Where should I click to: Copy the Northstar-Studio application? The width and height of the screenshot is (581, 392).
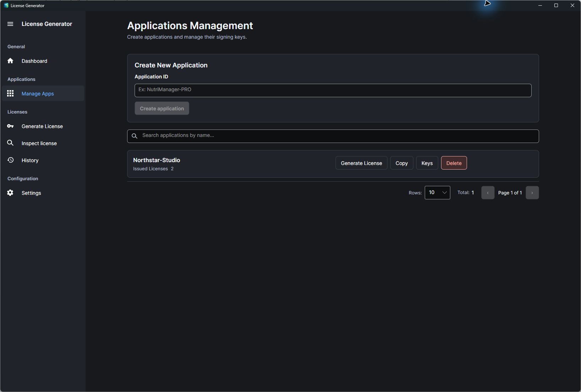coord(402,163)
